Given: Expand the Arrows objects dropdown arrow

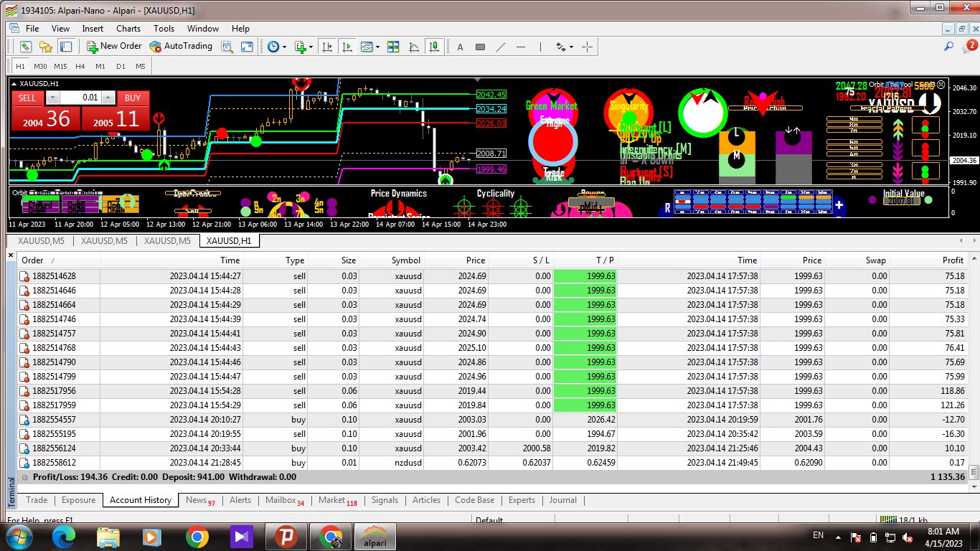Looking at the screenshot, I should tap(571, 47).
